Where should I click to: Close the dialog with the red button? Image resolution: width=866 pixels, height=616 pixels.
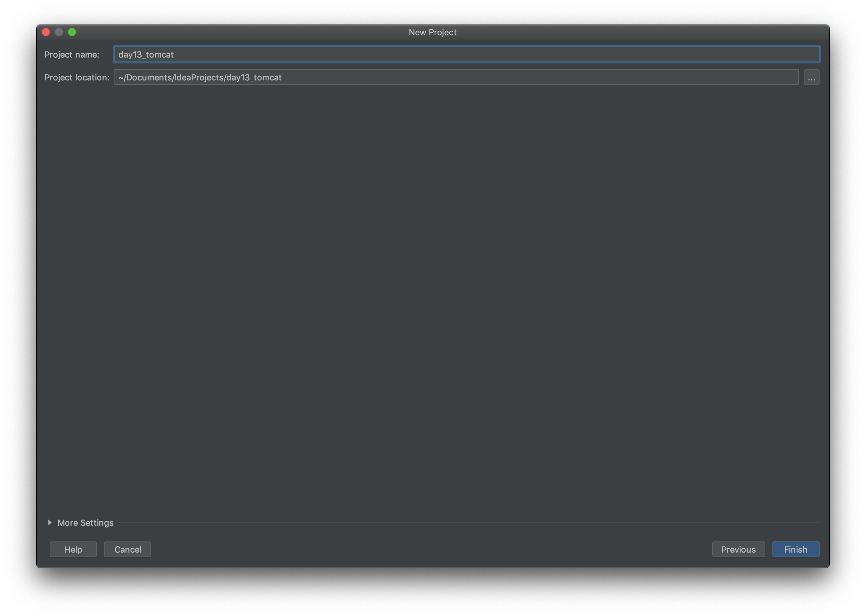(46, 32)
